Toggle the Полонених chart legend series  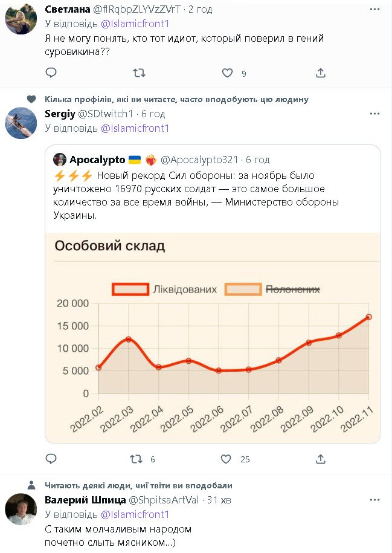272,289
